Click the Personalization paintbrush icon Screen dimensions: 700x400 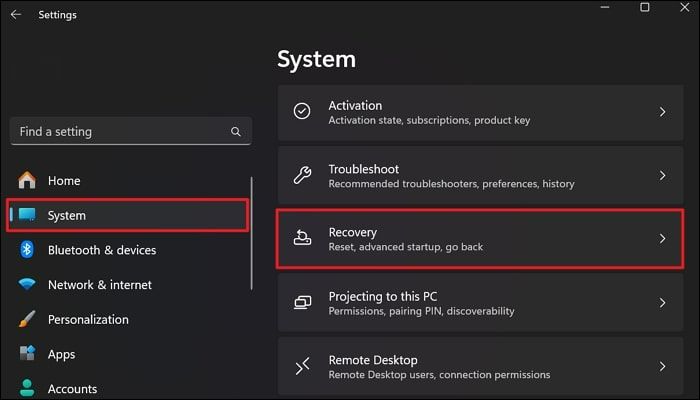pyautogui.click(x=27, y=320)
